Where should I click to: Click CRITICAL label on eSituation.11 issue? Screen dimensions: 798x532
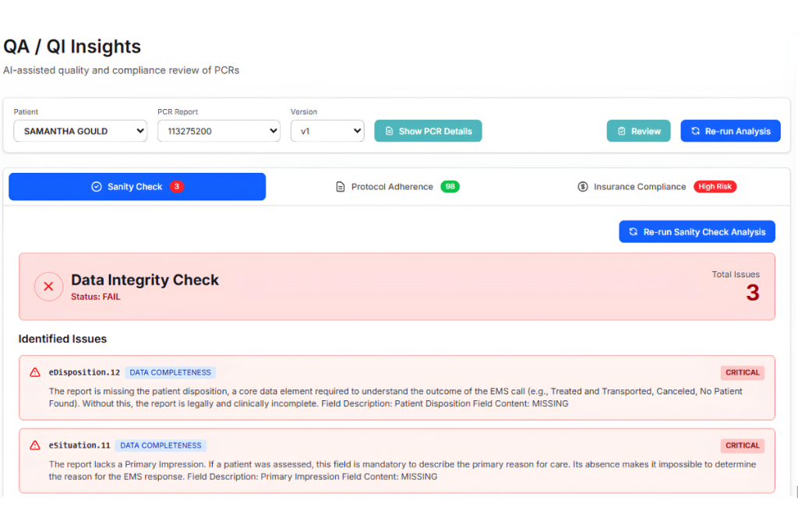tap(742, 446)
